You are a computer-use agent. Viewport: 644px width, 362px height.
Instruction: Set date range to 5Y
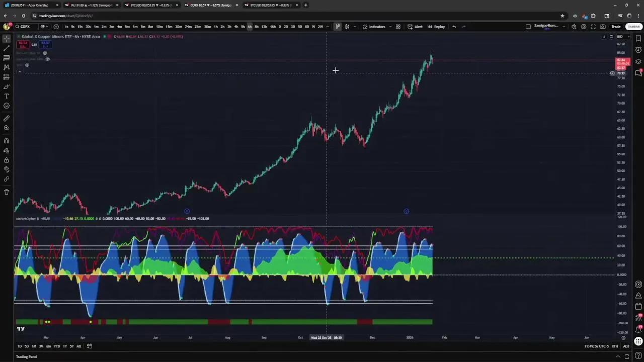click(x=71, y=346)
